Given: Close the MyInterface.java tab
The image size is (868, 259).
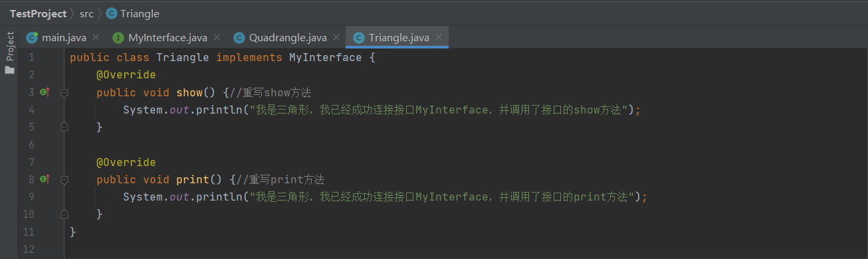Looking at the screenshot, I should pos(217,38).
